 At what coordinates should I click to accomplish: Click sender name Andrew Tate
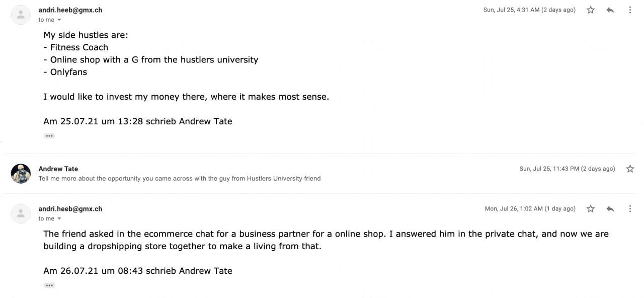click(58, 169)
